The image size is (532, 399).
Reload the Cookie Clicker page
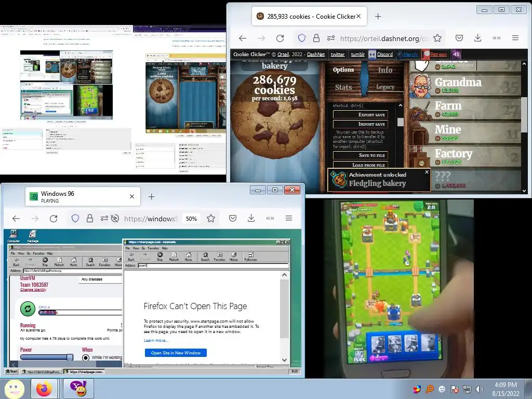coord(280,38)
